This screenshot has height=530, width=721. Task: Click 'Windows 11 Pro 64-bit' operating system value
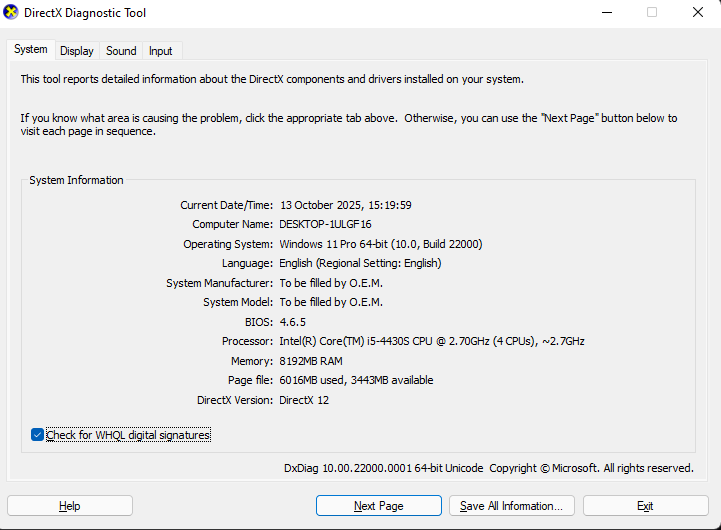click(381, 244)
